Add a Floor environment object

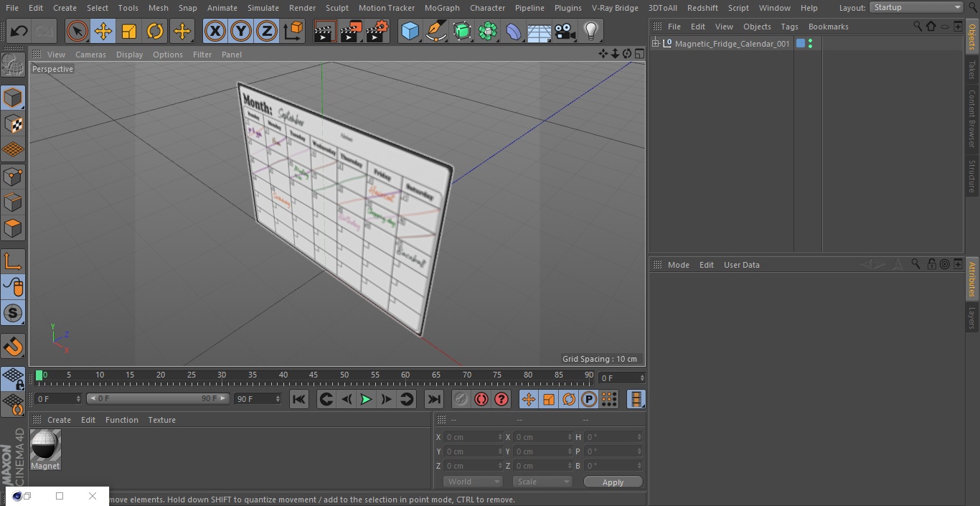(539, 31)
